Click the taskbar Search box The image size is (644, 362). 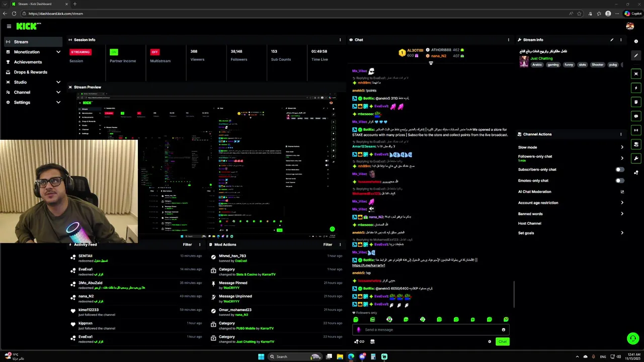coord(294,357)
